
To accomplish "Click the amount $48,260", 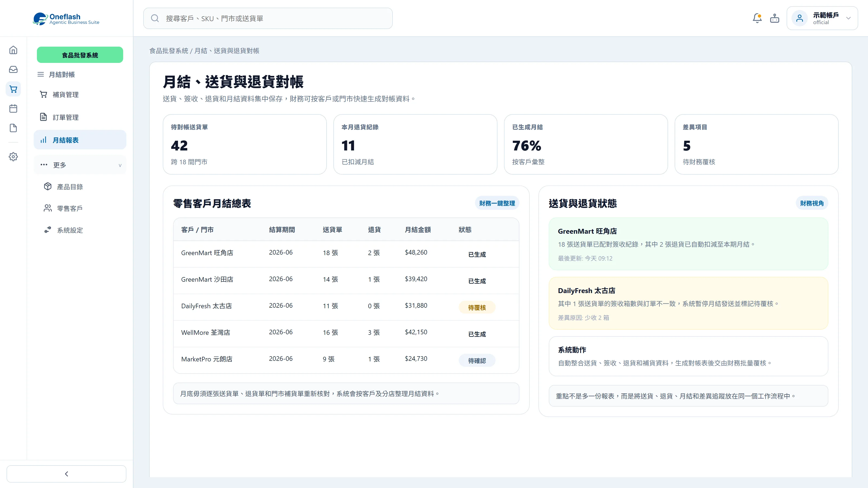I will tap(416, 252).
